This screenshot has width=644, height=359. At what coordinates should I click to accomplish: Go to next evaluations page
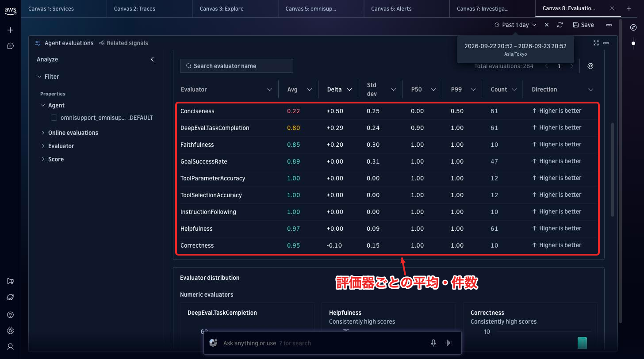pos(571,66)
